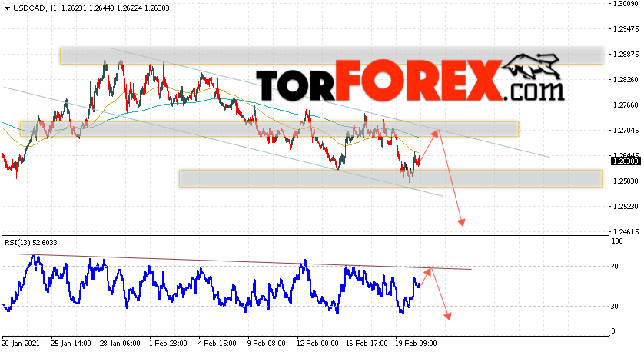The width and height of the screenshot is (644, 352).
Task: Click the USDCAD,H1 dropdown triangle
Action: 8,8
